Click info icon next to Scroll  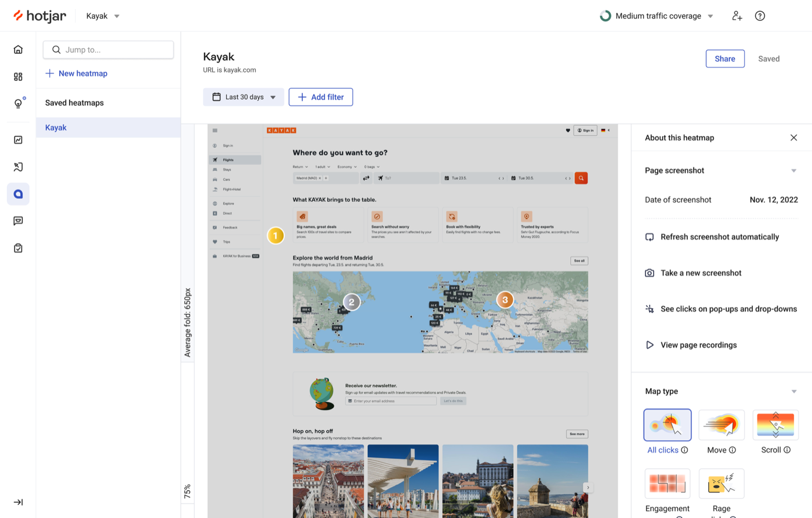click(787, 450)
